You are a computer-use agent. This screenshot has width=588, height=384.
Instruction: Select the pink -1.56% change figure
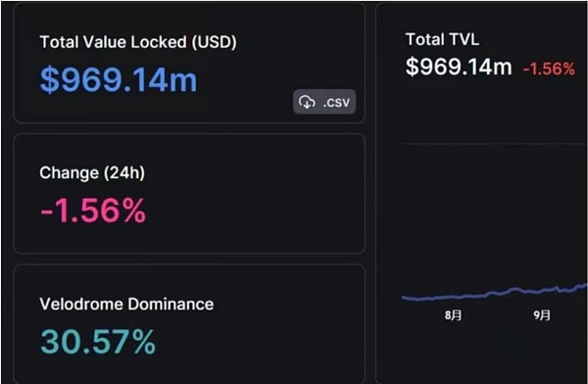click(x=93, y=211)
